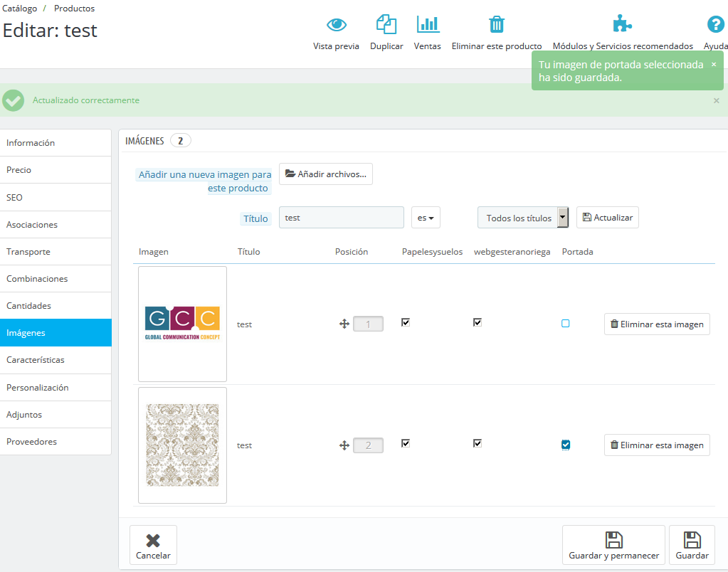Viewport: 728px width, 572px height.
Task: Toggle Papelesysuelos checkbox for first image
Action: coord(406,322)
